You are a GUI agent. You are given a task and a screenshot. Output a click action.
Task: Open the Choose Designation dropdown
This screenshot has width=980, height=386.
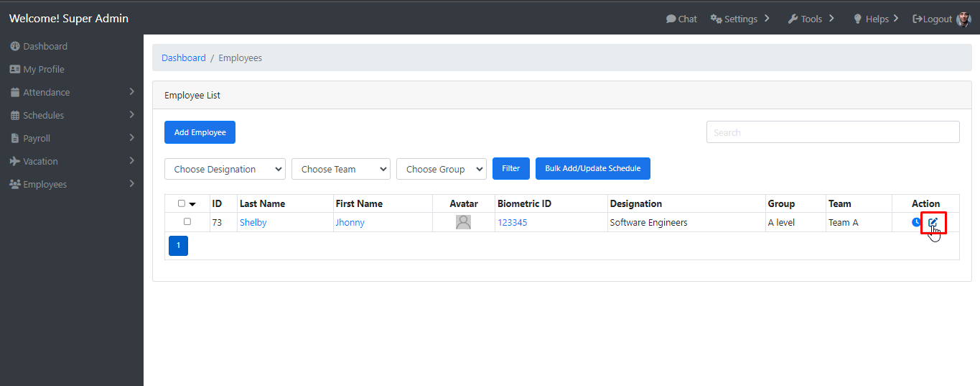click(x=225, y=169)
